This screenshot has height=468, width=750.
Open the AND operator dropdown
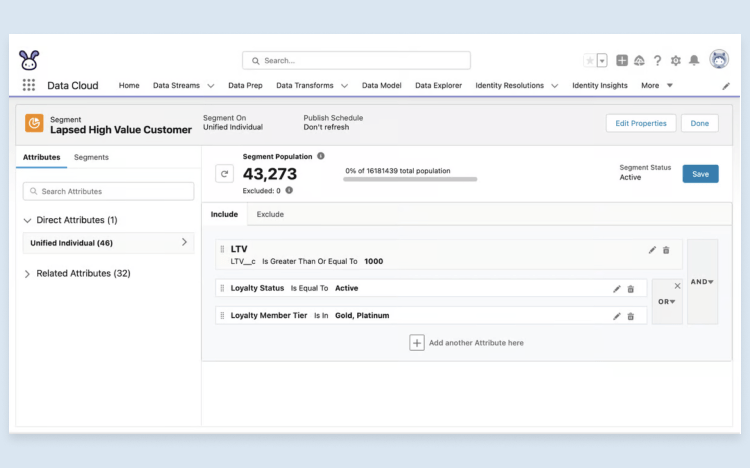coord(702,282)
